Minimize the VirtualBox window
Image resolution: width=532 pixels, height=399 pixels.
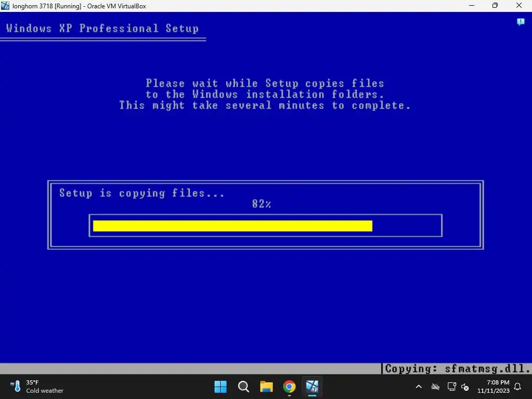[x=472, y=6]
